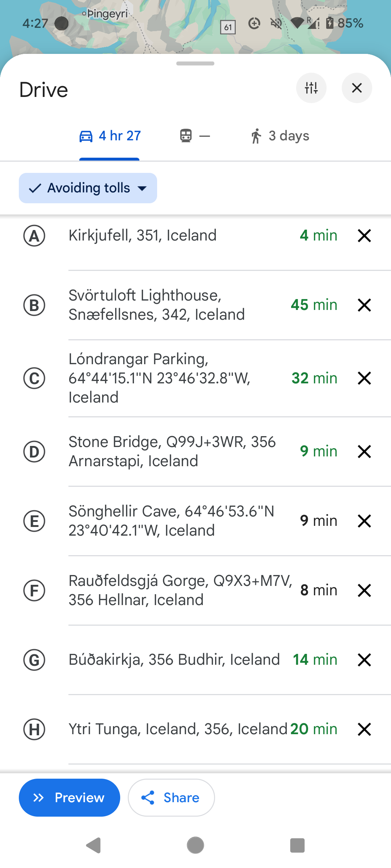Viewport: 391px width, 868px height.
Task: Delete Svörtuloft Lighthouse stop
Action: pos(364,305)
